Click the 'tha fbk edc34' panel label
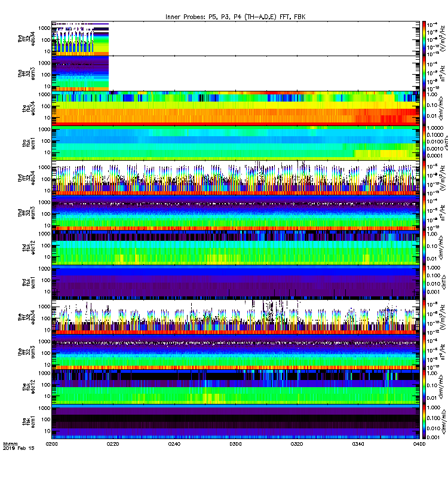Viewport: 448px width, 478px height. coord(29,108)
